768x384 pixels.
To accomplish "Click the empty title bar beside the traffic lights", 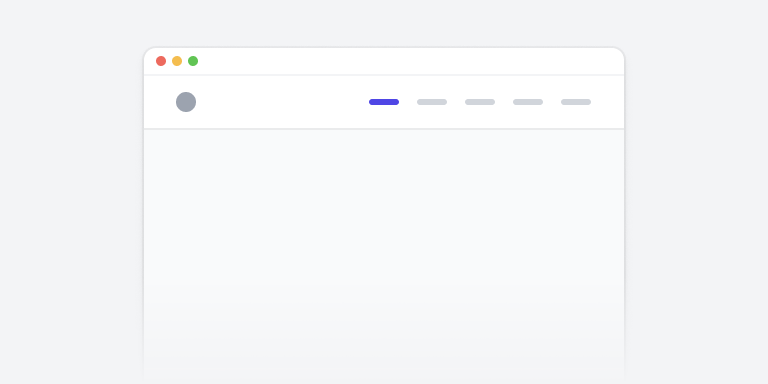I will tap(411, 61).
